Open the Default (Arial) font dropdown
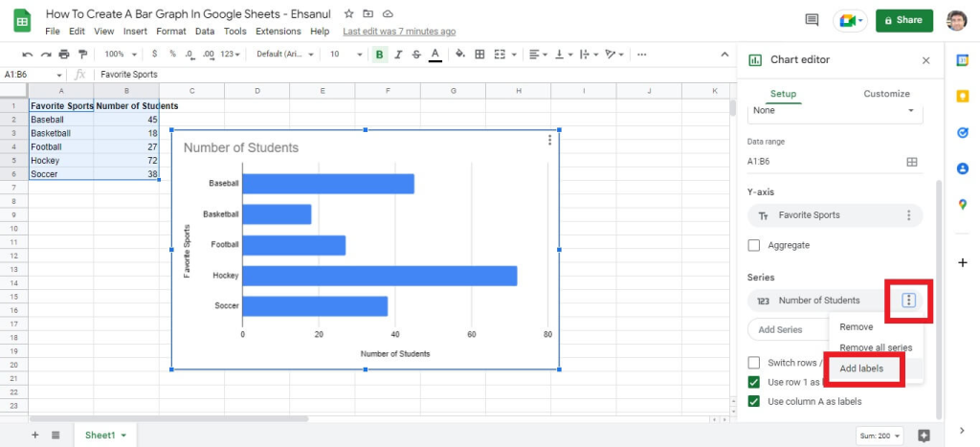Viewport: 980px width, 447px height. tap(284, 55)
